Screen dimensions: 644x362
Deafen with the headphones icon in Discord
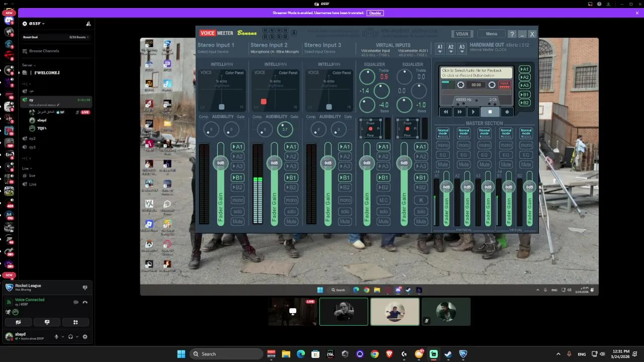point(70,337)
